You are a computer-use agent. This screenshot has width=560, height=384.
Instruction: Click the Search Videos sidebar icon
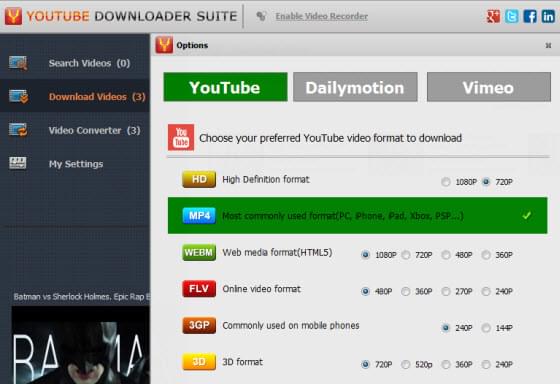pos(18,63)
